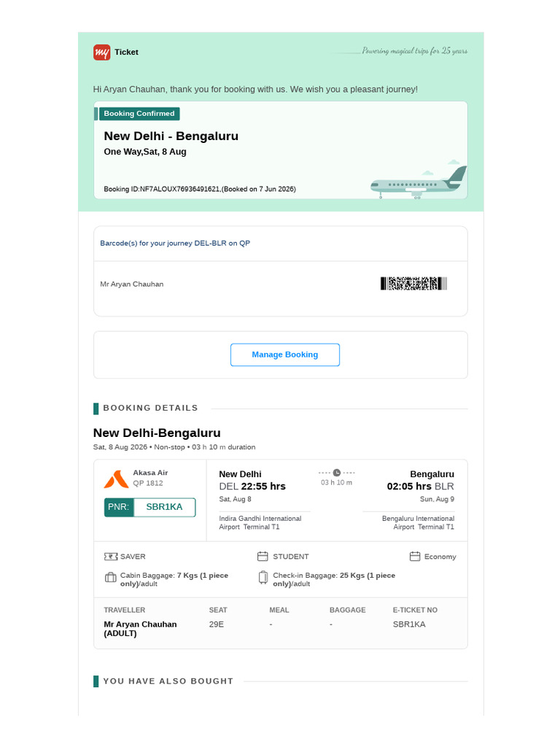This screenshot has height=747, width=560.
Task: Click the Economy class calendar icon
Action: click(415, 556)
